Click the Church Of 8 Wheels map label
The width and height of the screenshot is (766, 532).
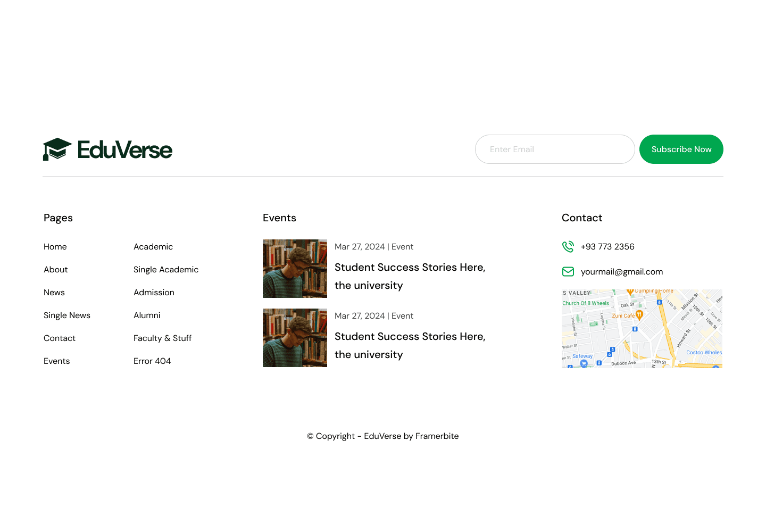click(586, 303)
